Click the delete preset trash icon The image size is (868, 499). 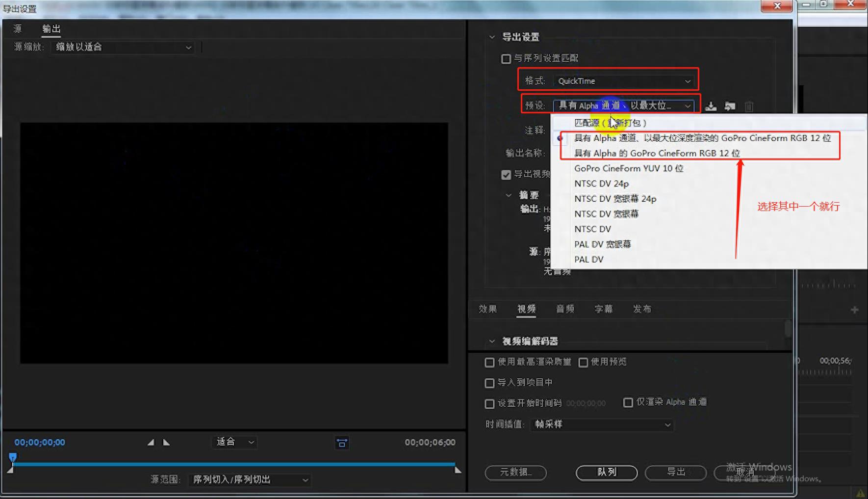(749, 106)
